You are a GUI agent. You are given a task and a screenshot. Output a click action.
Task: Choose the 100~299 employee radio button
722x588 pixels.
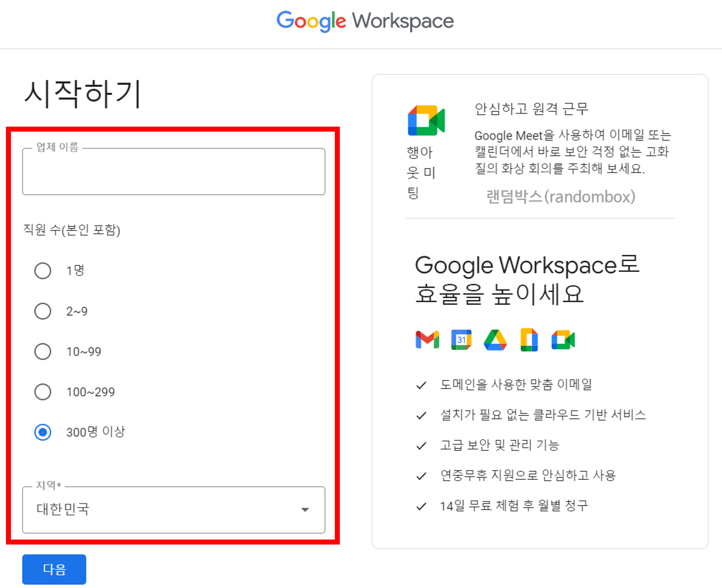click(x=42, y=392)
